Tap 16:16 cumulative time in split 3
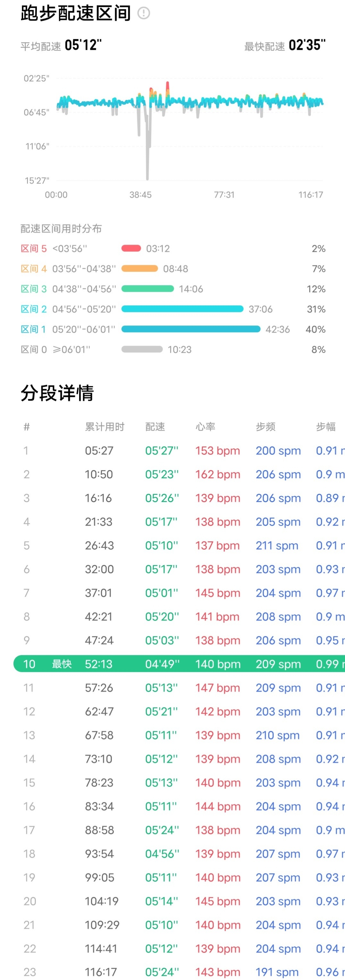Image resolution: width=345 pixels, height=980 pixels. pyautogui.click(x=98, y=498)
